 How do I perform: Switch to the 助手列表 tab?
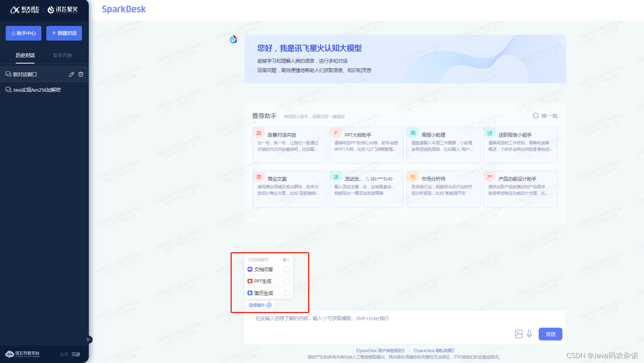point(62,55)
